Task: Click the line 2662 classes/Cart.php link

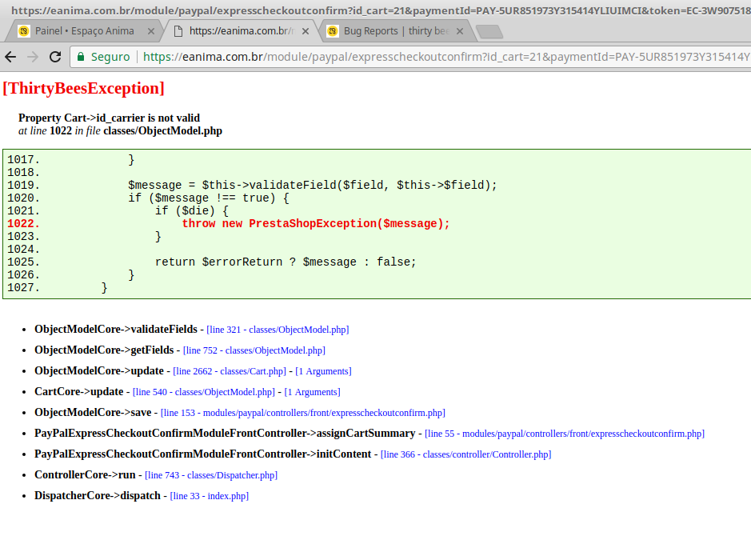Action: 229,371
